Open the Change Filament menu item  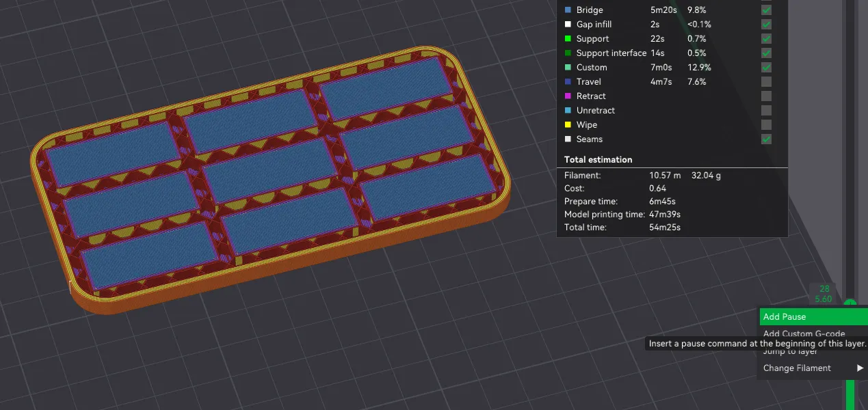813,368
